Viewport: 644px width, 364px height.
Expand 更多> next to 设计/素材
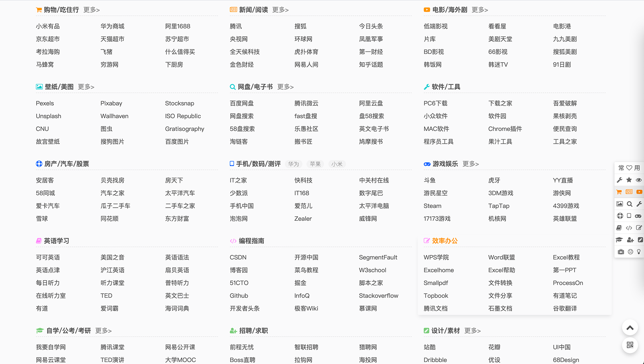click(x=472, y=330)
